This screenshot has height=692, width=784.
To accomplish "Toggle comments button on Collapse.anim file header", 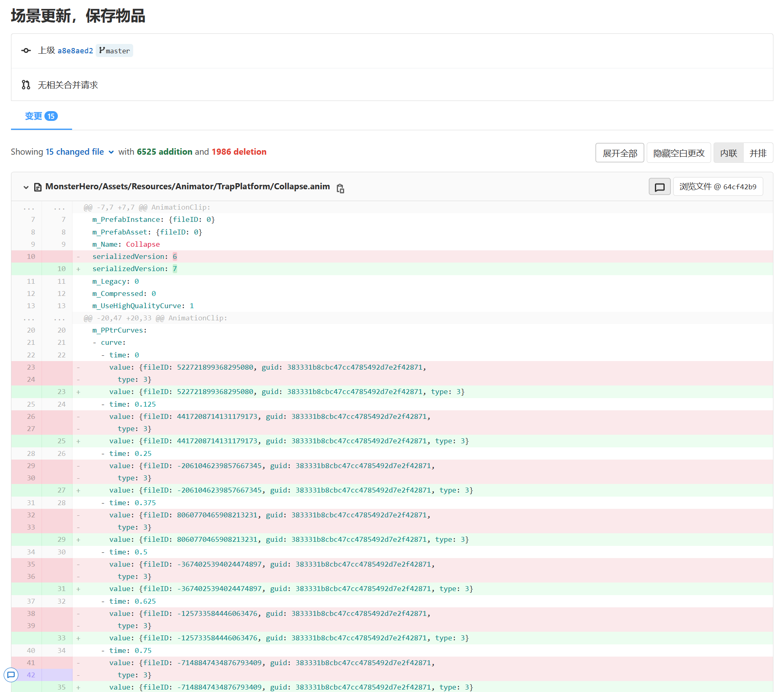I will [x=659, y=187].
